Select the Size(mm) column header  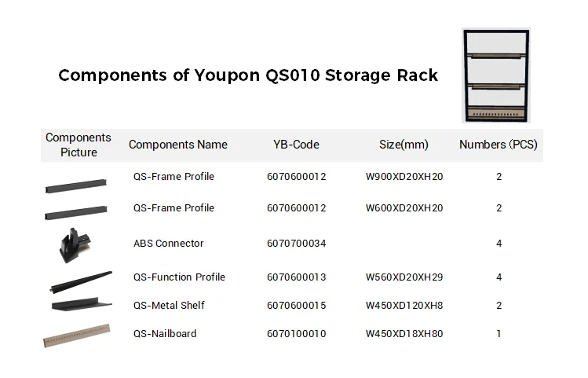404,145
